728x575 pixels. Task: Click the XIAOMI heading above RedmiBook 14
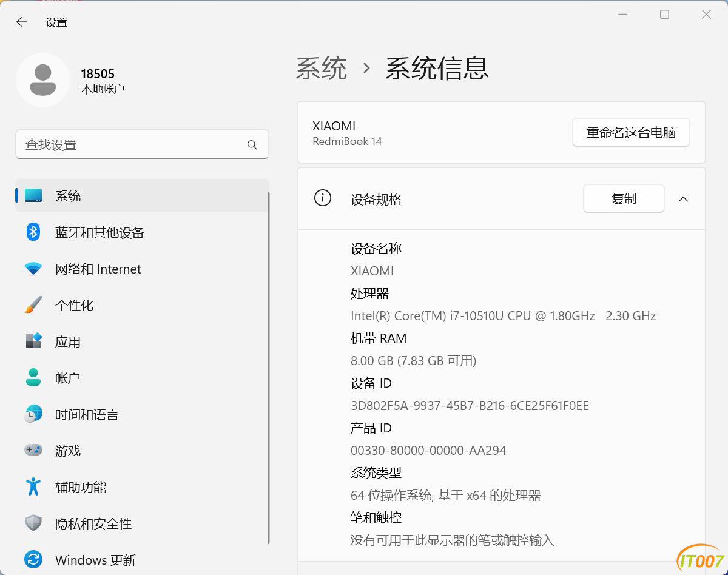[x=334, y=126]
